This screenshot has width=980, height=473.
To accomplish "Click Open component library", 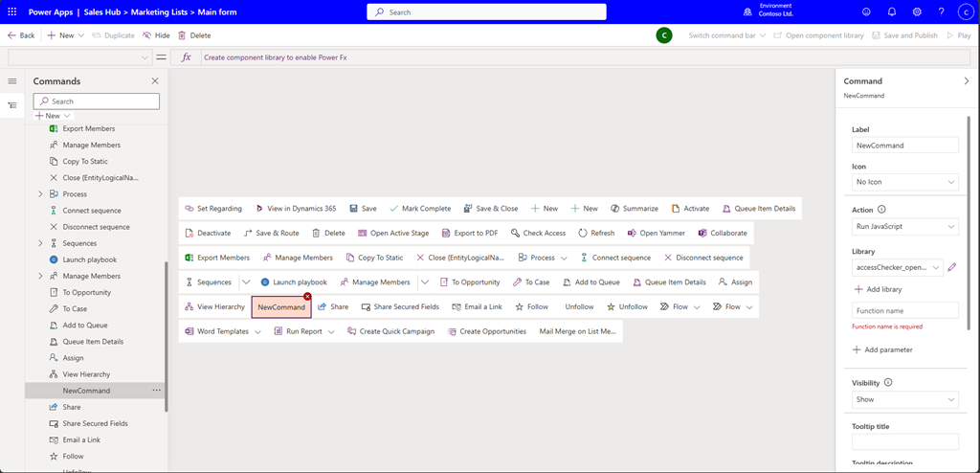I will click(x=818, y=35).
